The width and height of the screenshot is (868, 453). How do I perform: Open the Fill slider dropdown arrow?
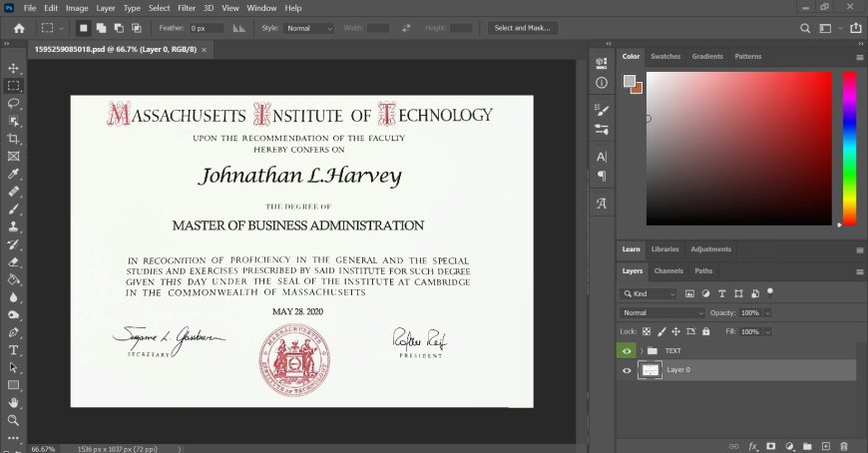point(768,331)
